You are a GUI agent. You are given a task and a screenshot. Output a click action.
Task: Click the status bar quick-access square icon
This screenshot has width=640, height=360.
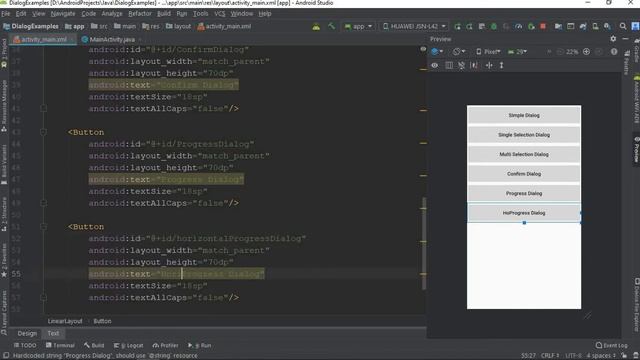[6, 356]
